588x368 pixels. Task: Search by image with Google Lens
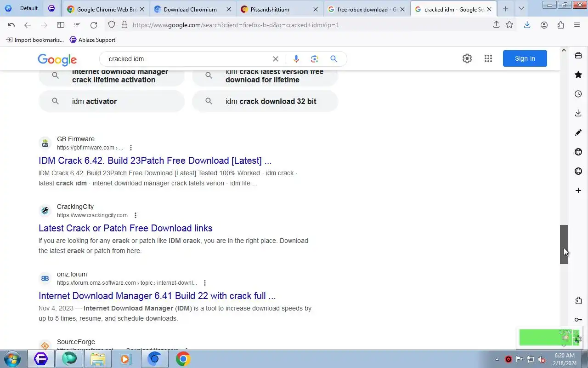click(x=315, y=59)
